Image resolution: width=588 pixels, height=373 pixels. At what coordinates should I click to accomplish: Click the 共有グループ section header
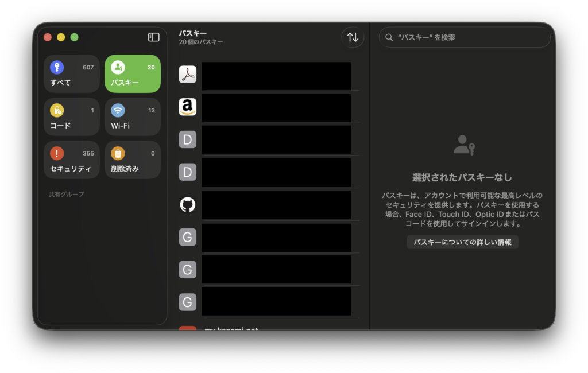(67, 194)
